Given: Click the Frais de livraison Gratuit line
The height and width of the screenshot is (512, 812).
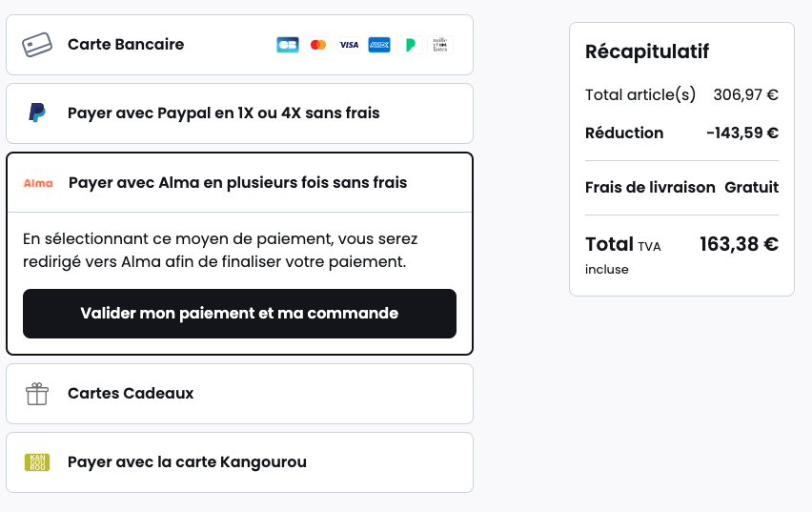Looking at the screenshot, I should pos(681,187).
